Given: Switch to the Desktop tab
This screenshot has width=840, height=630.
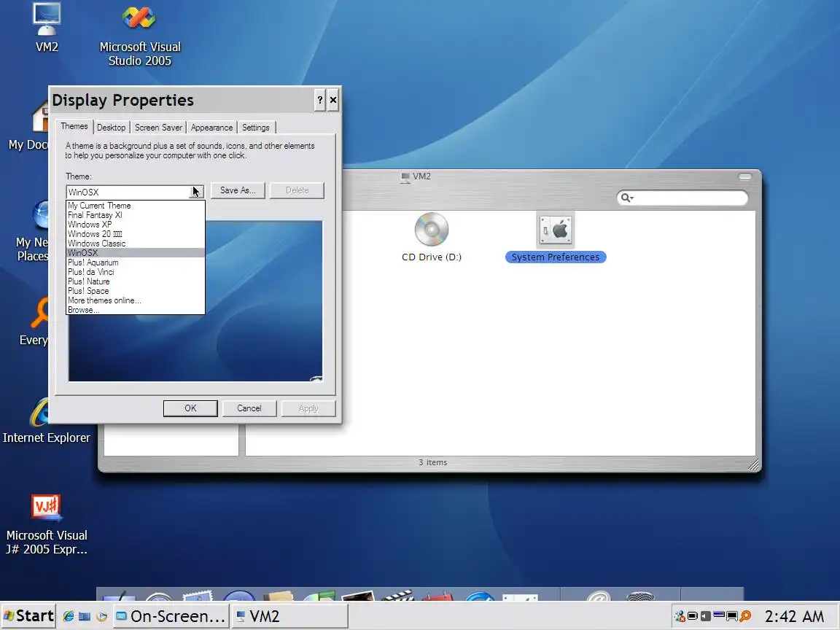Looking at the screenshot, I should point(112,128).
